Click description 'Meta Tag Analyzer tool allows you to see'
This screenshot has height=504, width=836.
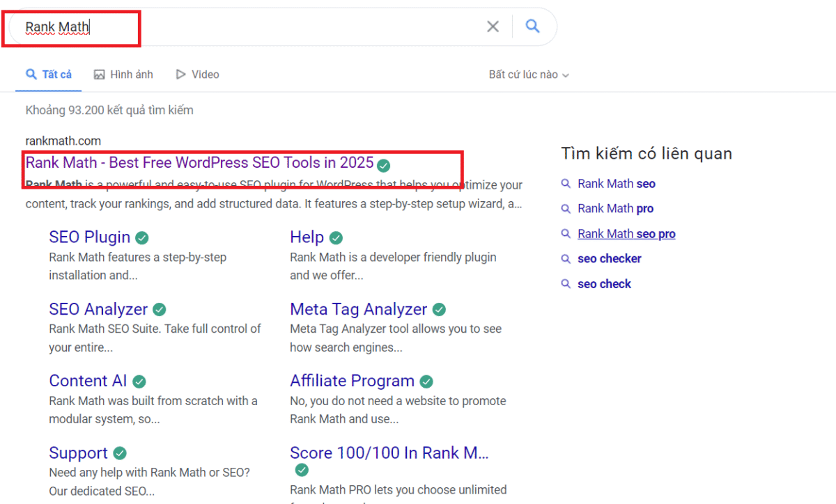click(x=396, y=338)
